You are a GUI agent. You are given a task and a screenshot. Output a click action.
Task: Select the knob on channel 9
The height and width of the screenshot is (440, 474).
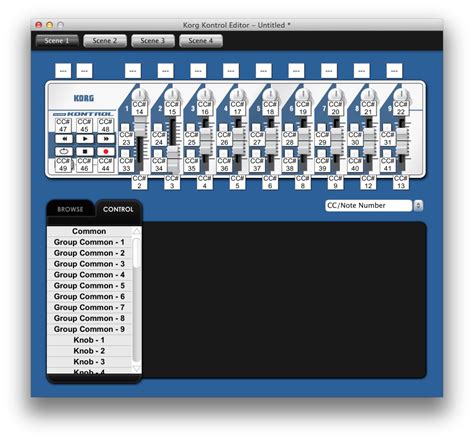pos(402,95)
